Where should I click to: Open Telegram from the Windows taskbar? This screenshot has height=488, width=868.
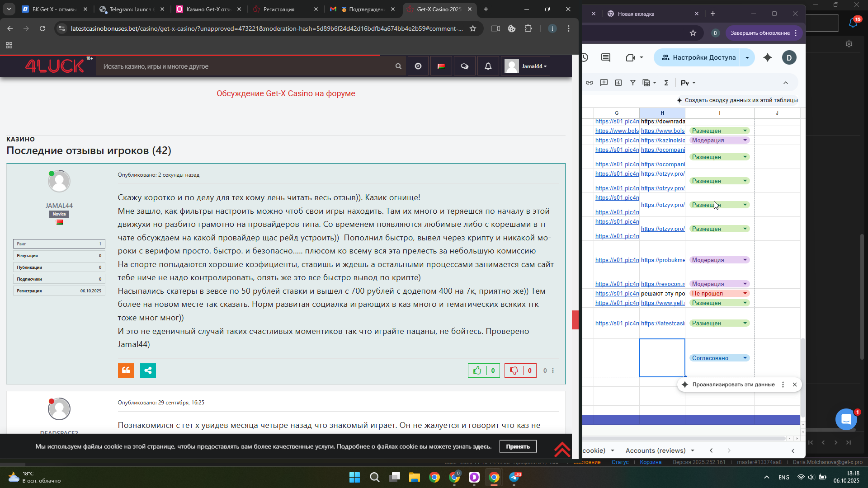pyautogui.click(x=514, y=477)
